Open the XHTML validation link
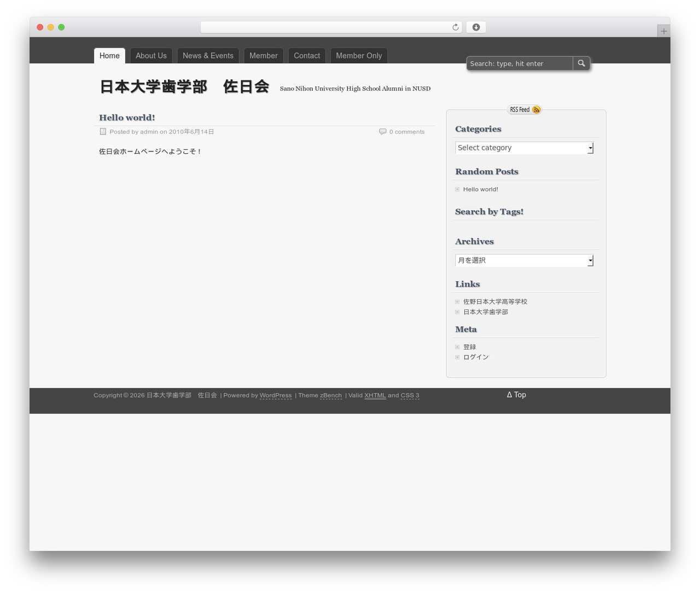The image size is (700, 593). click(x=375, y=396)
